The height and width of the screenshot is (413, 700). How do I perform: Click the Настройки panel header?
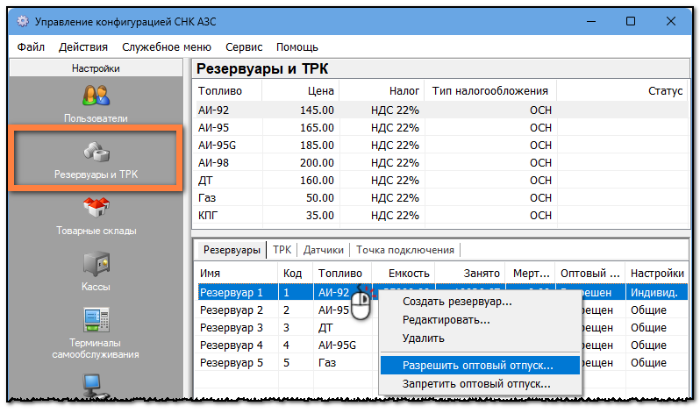click(x=96, y=68)
